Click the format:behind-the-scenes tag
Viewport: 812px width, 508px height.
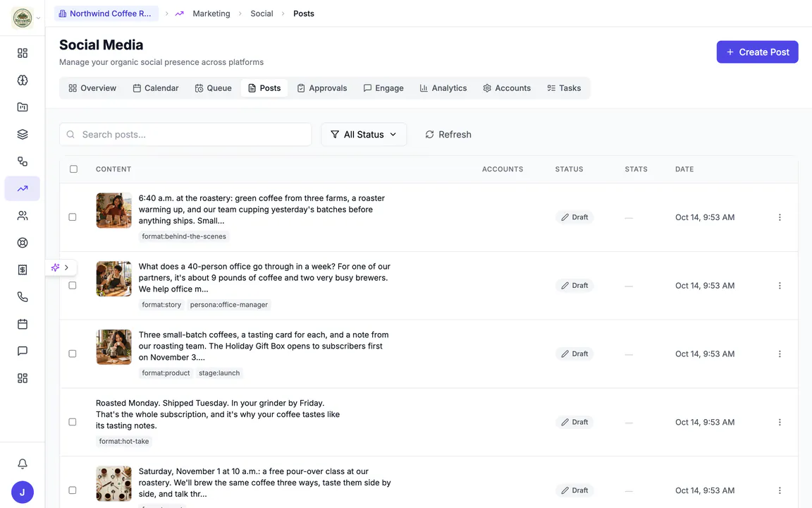click(x=184, y=236)
